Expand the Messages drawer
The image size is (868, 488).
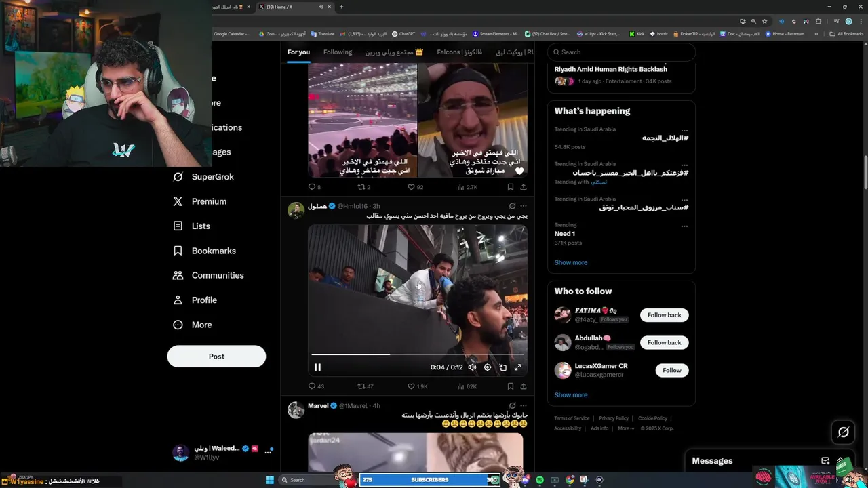(x=842, y=461)
